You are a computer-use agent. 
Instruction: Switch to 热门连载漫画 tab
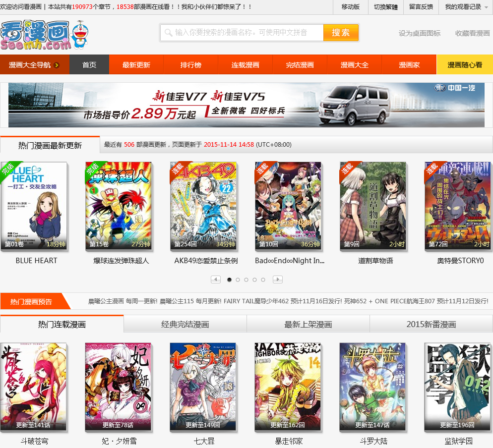[62, 324]
